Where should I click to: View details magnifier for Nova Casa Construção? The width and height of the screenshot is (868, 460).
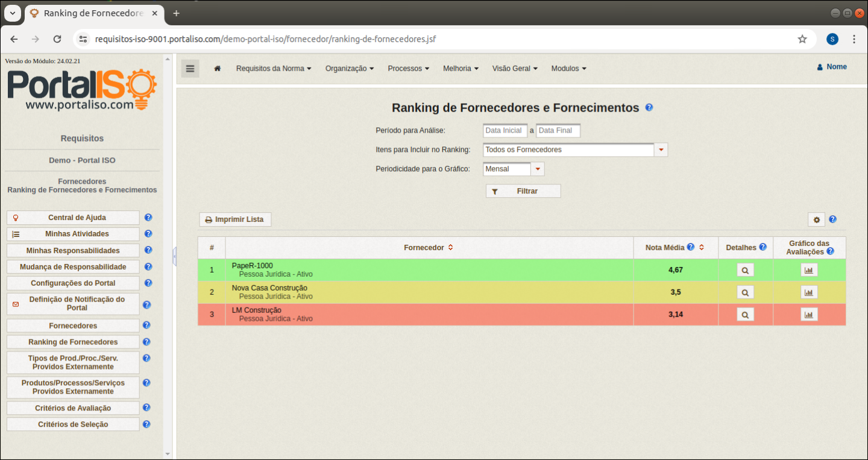tap(745, 292)
